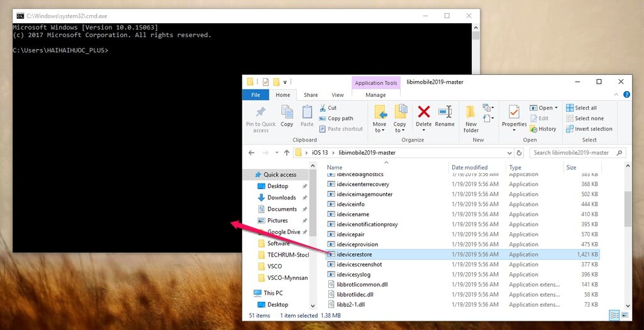Open Pictures in the navigation pane
Screen dimensions: 644x330
[x=277, y=221]
